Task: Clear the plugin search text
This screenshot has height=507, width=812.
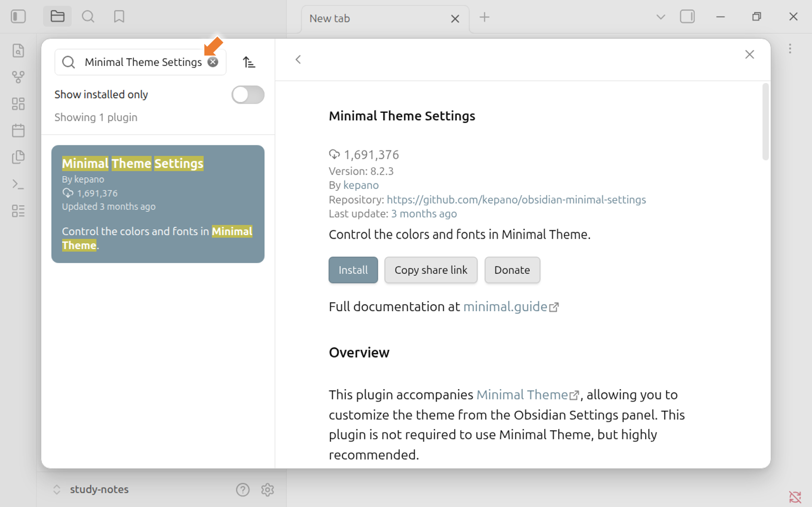Action: (213, 62)
